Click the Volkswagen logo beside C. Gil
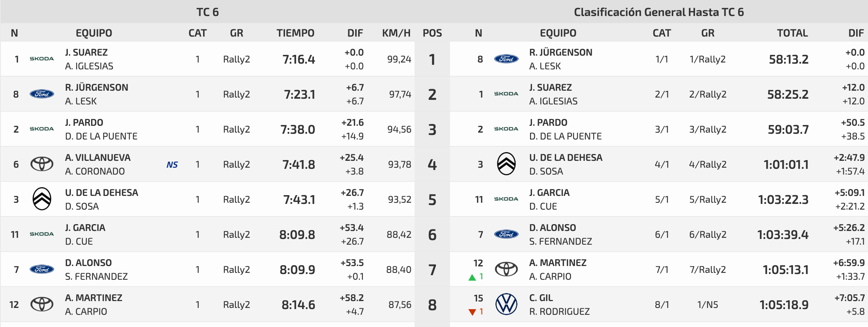This screenshot has width=868, height=327. (506, 304)
